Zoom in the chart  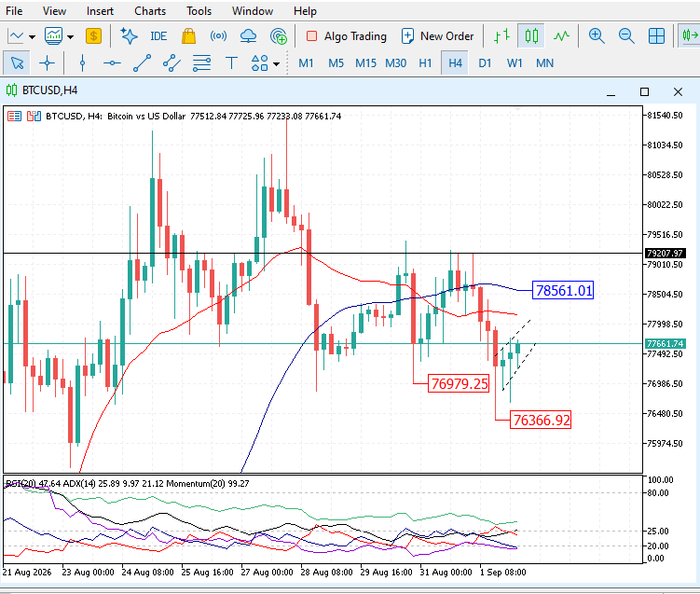(x=597, y=36)
